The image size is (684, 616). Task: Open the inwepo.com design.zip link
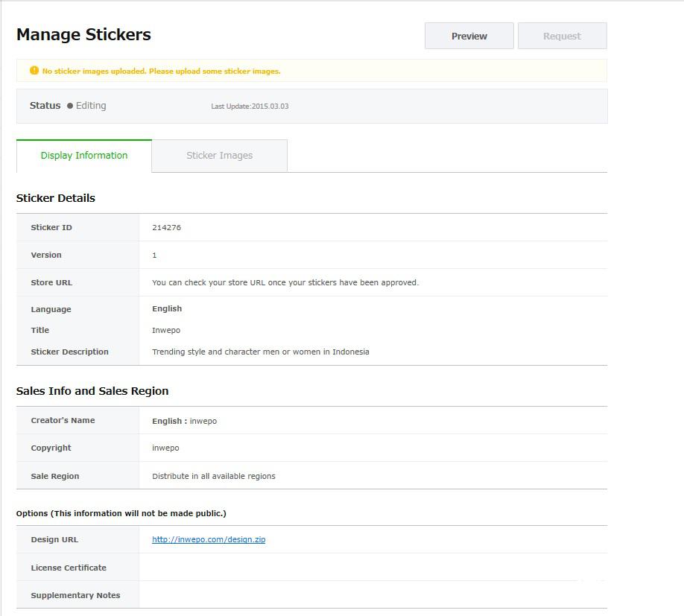[x=209, y=539]
